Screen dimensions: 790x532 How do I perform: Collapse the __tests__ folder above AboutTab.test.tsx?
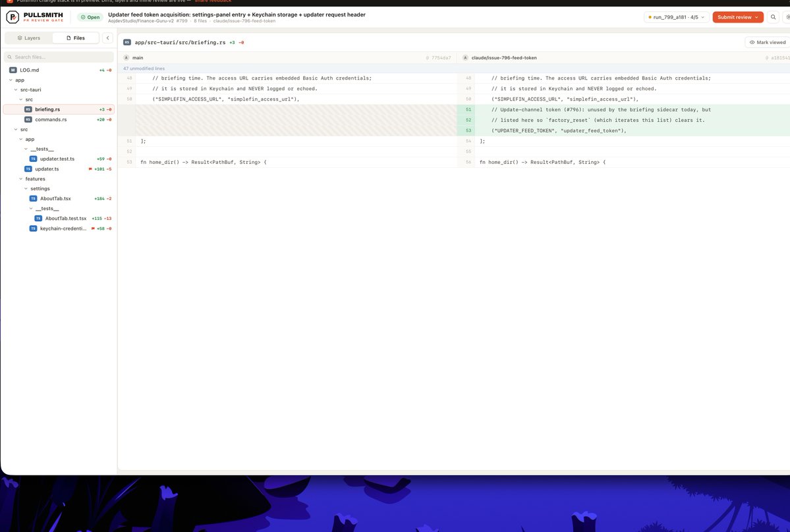[31, 208]
